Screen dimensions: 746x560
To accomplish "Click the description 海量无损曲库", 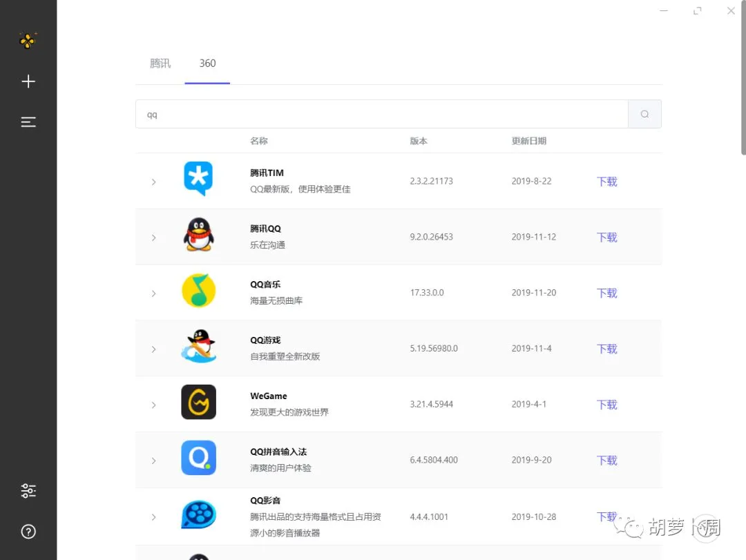I will 276,300.
